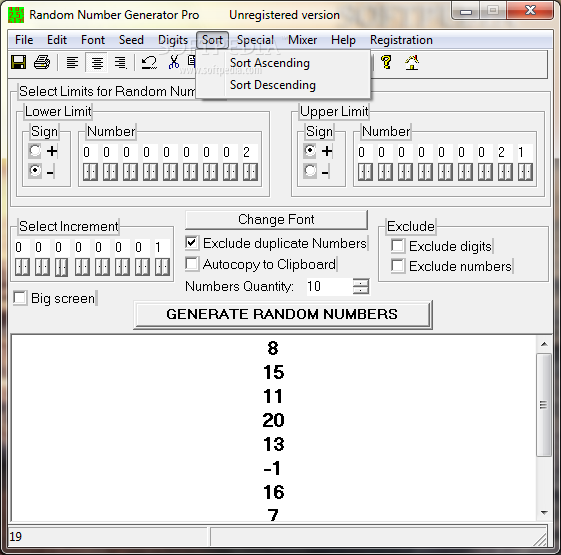
Task: Click the number 15 in results list
Action: point(274,372)
